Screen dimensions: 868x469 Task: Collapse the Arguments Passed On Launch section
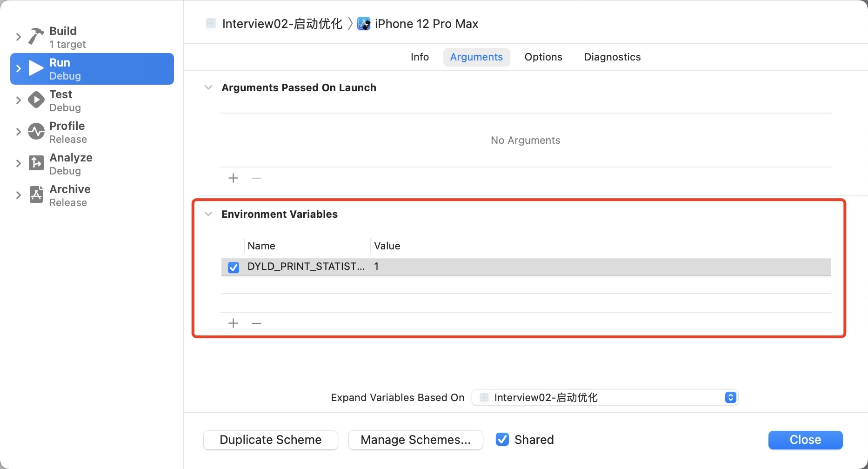click(209, 87)
